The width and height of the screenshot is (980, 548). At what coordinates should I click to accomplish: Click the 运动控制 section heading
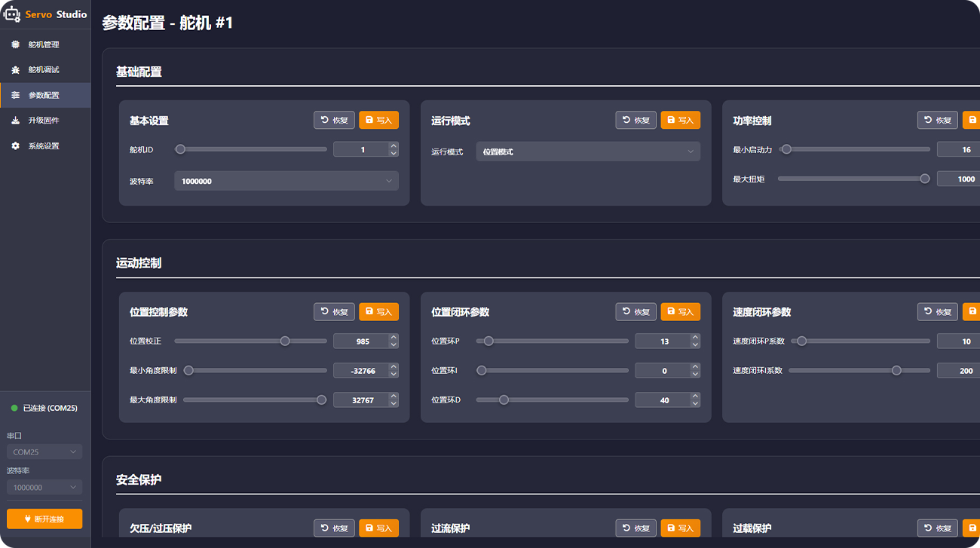pos(139,263)
